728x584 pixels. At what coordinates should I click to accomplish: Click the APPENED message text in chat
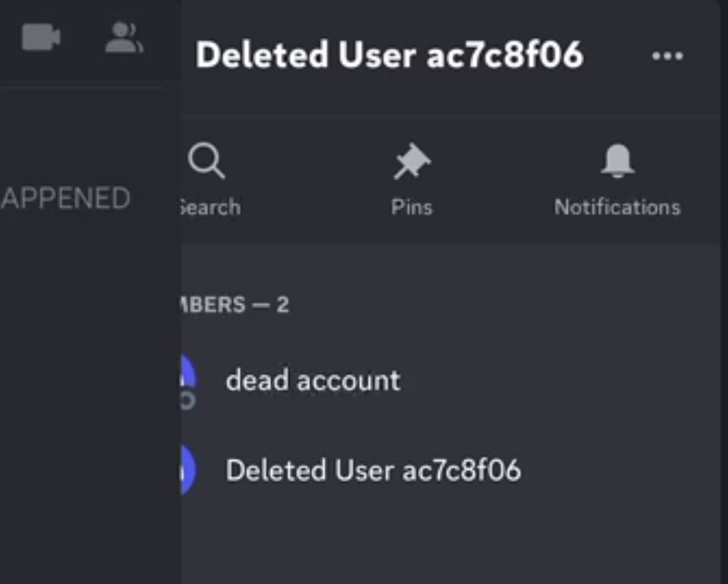pos(65,198)
